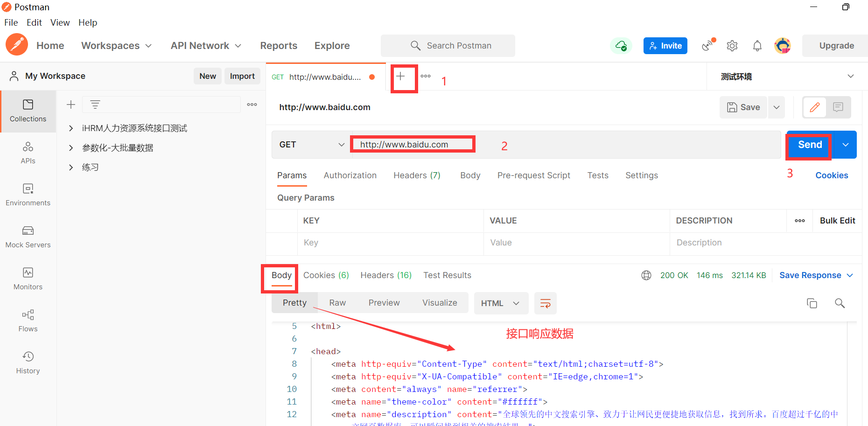Open the satellite capture requests icon
This screenshot has width=868, height=426.
pyautogui.click(x=708, y=45)
